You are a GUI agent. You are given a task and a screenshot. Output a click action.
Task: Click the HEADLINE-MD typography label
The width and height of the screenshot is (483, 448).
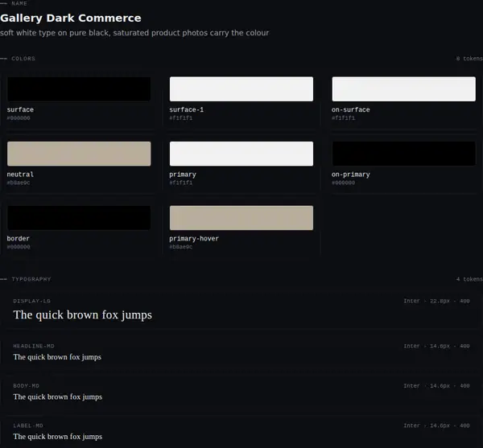point(34,346)
